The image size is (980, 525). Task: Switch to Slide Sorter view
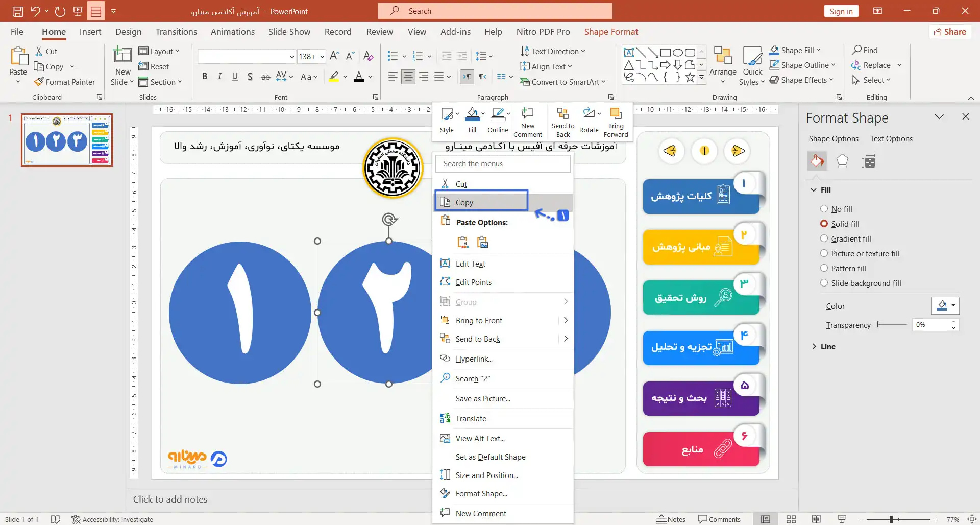click(x=791, y=519)
